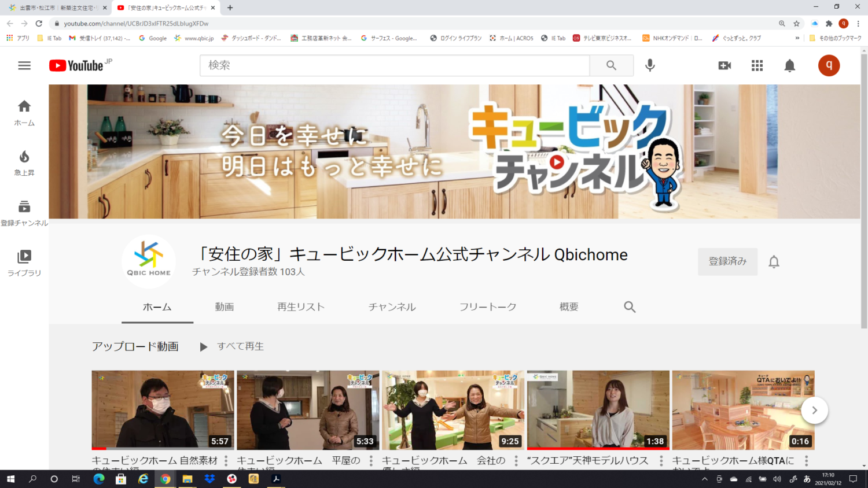Click the キュービックチャンネル banner image

pyautogui.click(x=454, y=151)
